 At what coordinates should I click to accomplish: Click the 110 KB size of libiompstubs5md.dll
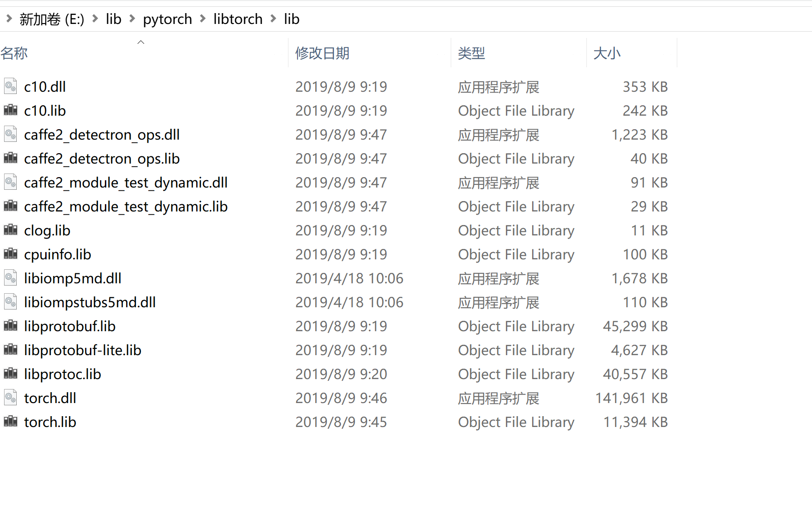coord(645,302)
